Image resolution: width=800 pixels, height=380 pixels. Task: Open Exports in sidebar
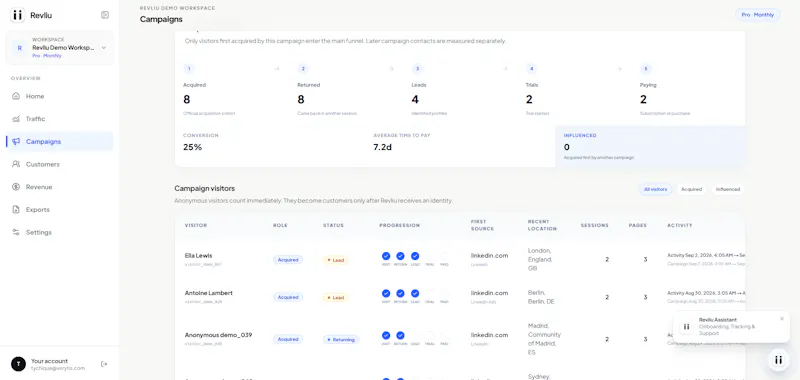coord(60,210)
